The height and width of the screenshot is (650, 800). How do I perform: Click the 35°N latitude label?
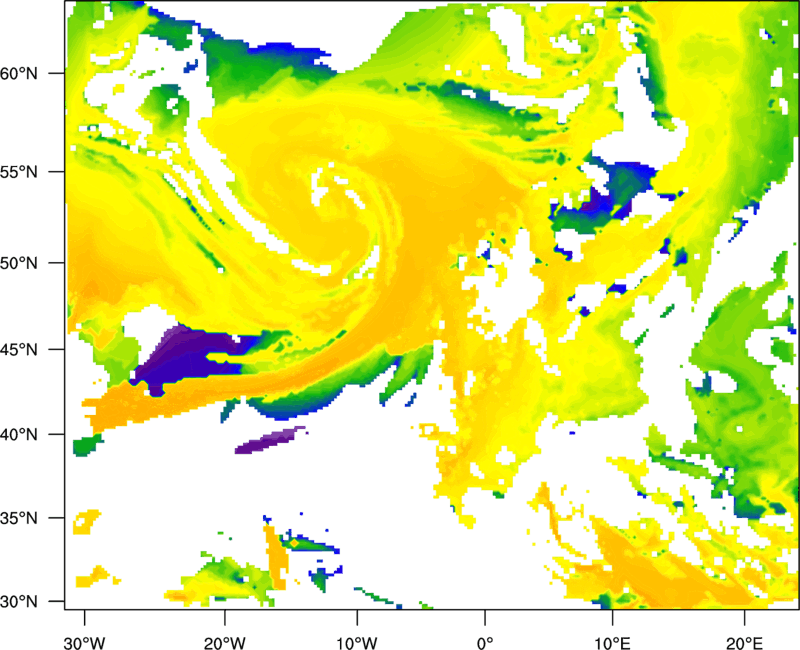[x=19, y=518]
